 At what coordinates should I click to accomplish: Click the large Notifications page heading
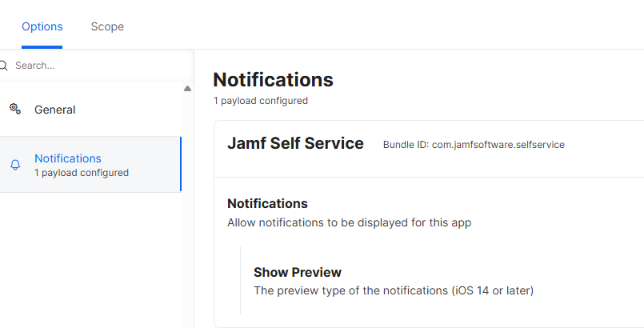click(x=273, y=80)
